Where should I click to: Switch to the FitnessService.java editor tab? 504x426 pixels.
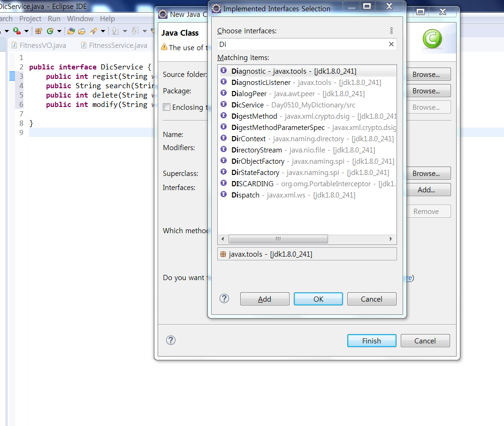pyautogui.click(x=115, y=46)
